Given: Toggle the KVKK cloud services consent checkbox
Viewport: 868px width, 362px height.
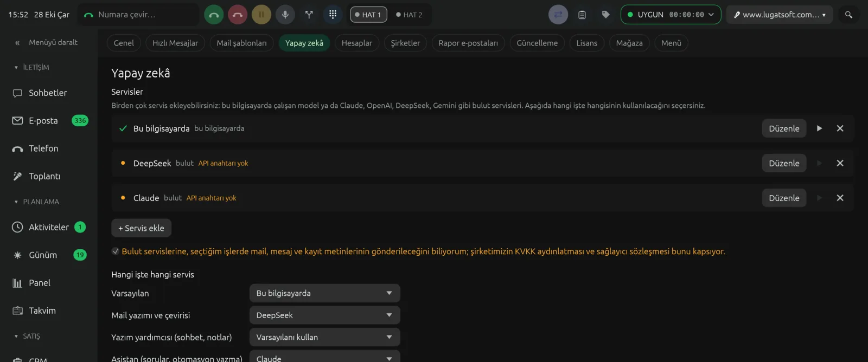Looking at the screenshot, I should [x=116, y=251].
